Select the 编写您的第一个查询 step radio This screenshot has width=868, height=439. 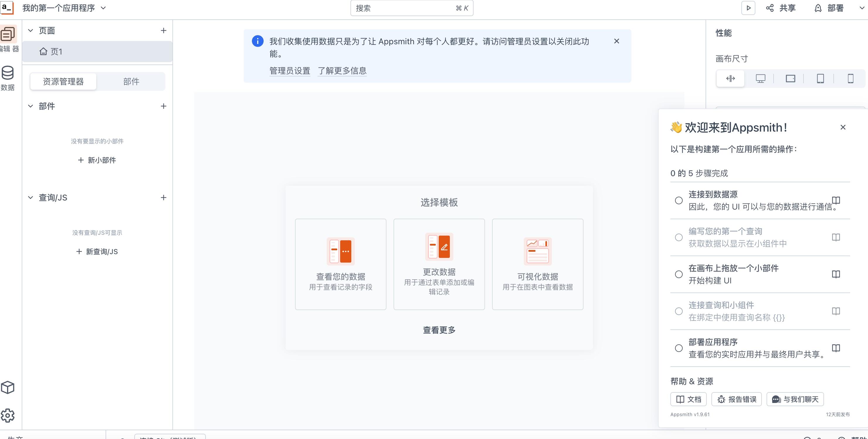(x=679, y=237)
